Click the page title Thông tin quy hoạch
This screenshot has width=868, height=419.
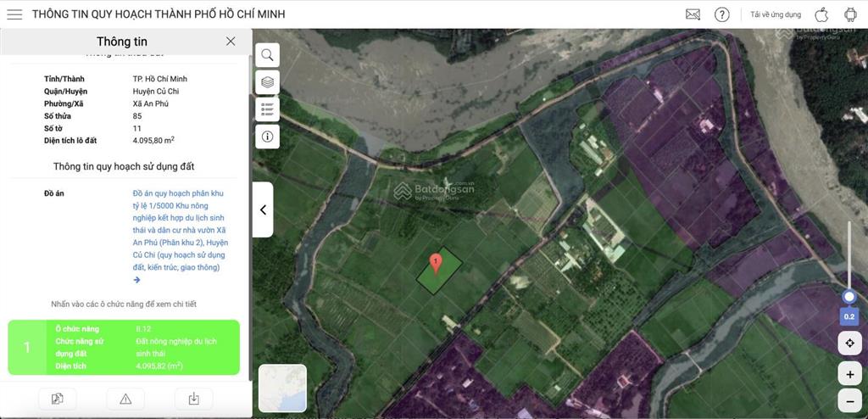pyautogui.click(x=159, y=14)
